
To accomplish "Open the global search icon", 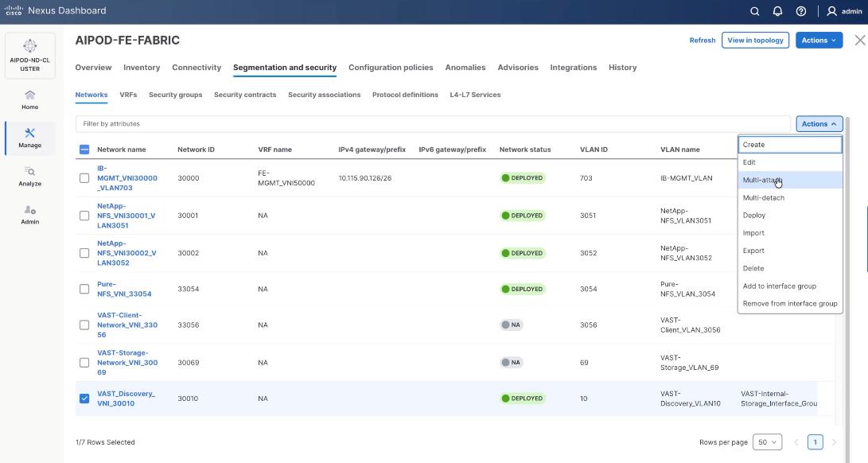I will [753, 11].
